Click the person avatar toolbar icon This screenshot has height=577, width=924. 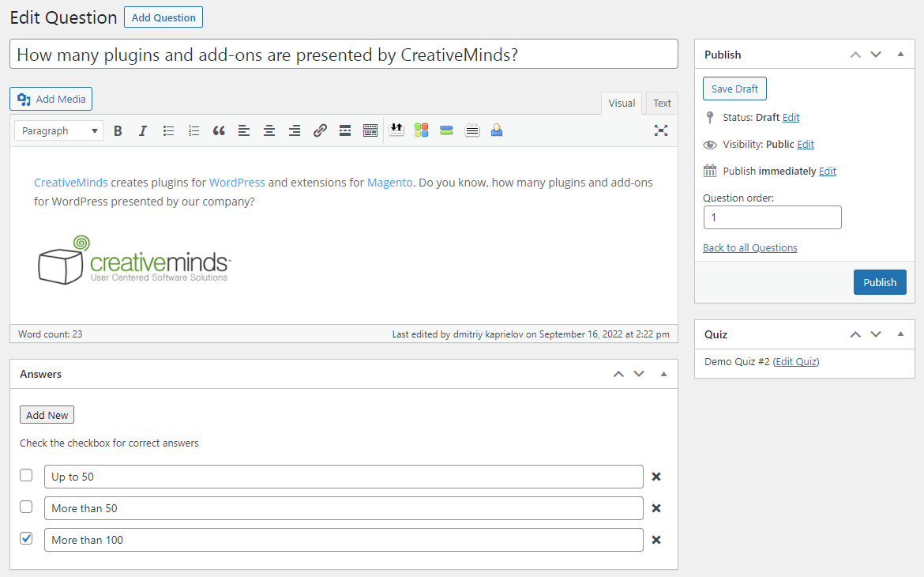[x=497, y=130]
